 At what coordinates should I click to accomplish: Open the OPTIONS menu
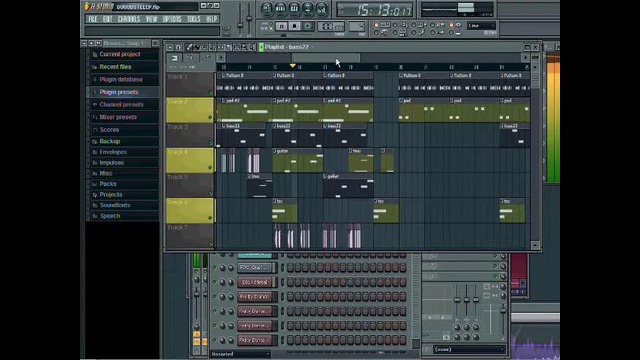pyautogui.click(x=172, y=19)
